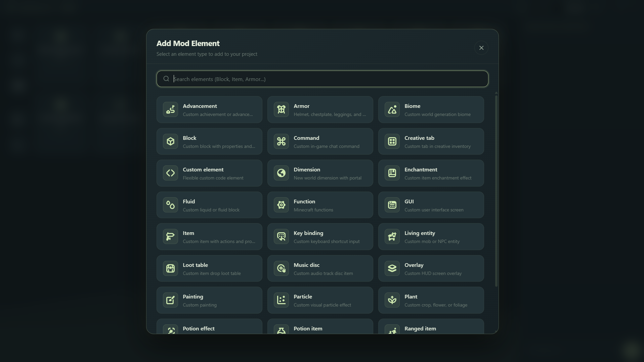Click 'Flexible custom code element' description
The image size is (644, 362).
click(213, 178)
